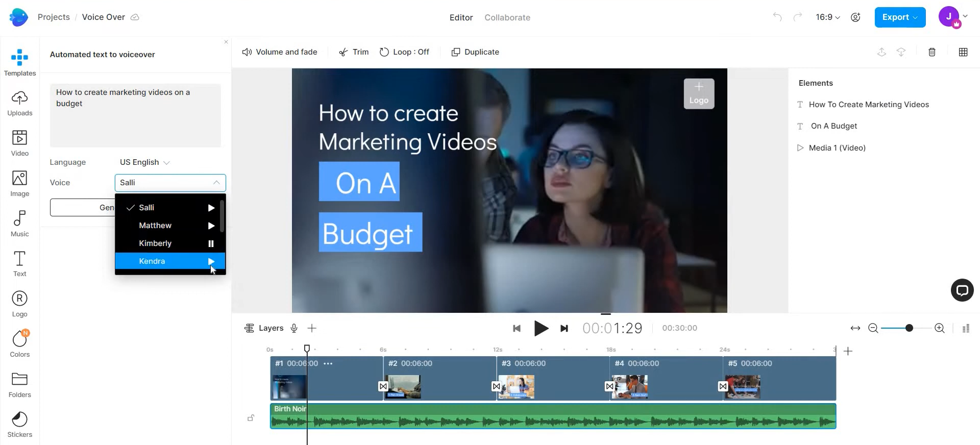This screenshot has height=445, width=980.
Task: Switch to the Collaborate tab
Action: tap(507, 17)
